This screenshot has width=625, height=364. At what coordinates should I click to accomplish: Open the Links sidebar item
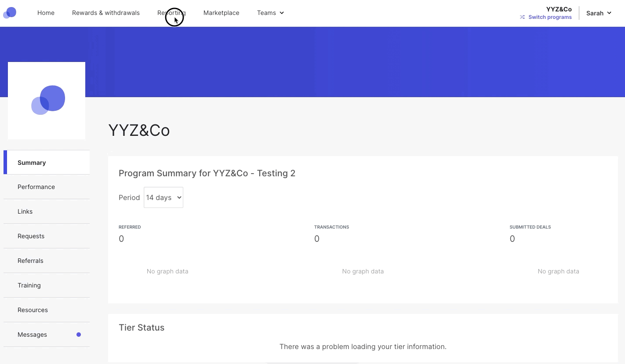[x=47, y=211]
